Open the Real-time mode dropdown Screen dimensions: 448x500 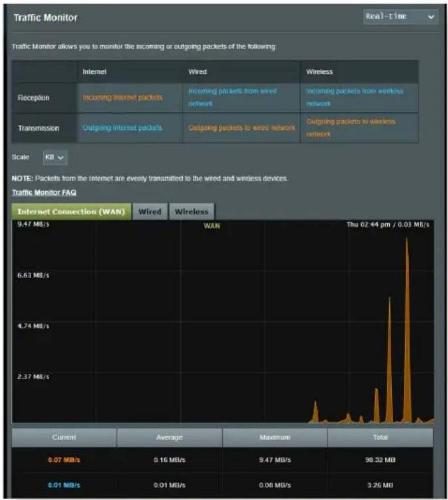pos(400,16)
